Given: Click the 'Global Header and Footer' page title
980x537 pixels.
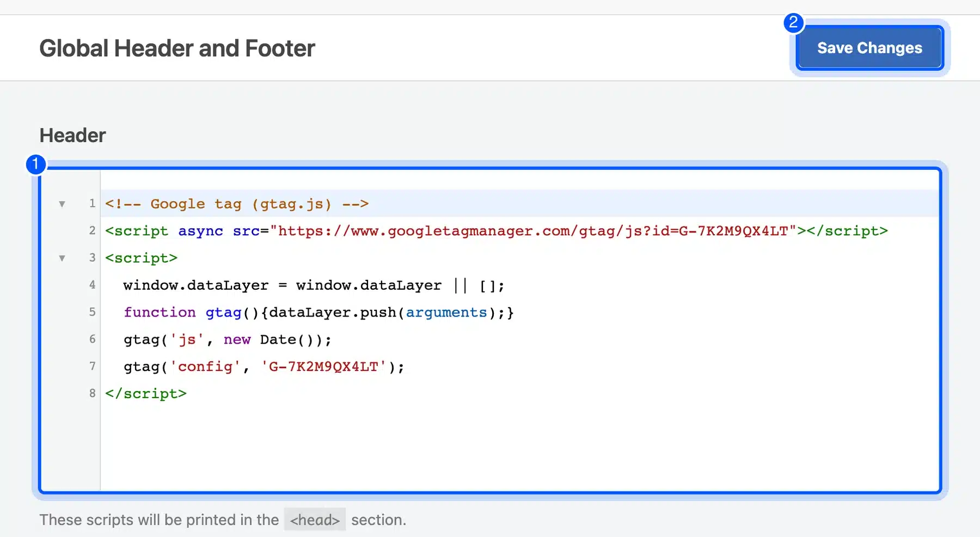Looking at the screenshot, I should point(177,48).
